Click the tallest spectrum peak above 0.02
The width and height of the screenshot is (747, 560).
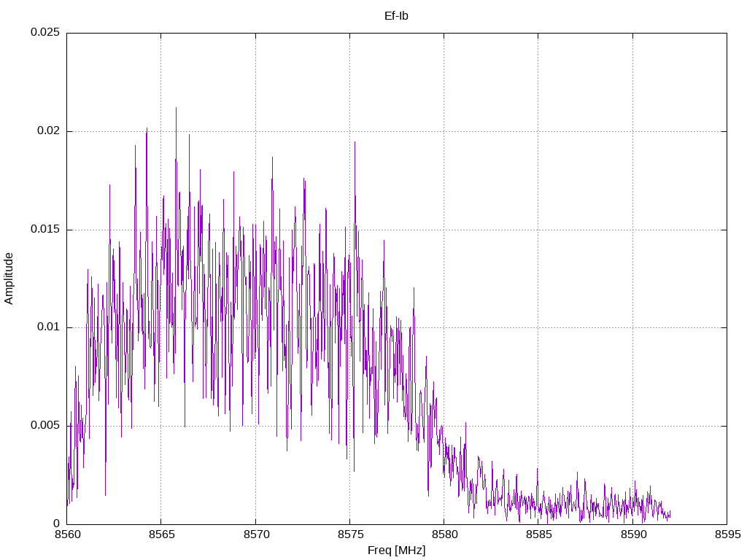tap(177, 109)
